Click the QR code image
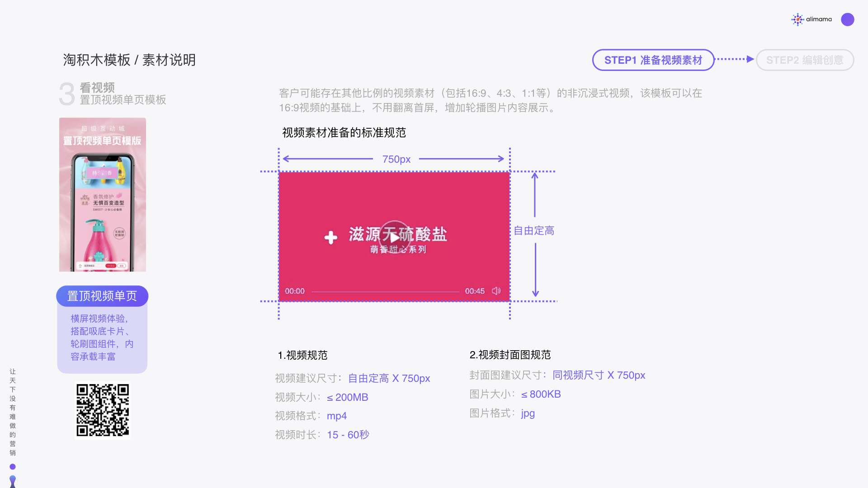868x488 pixels. 102,410
